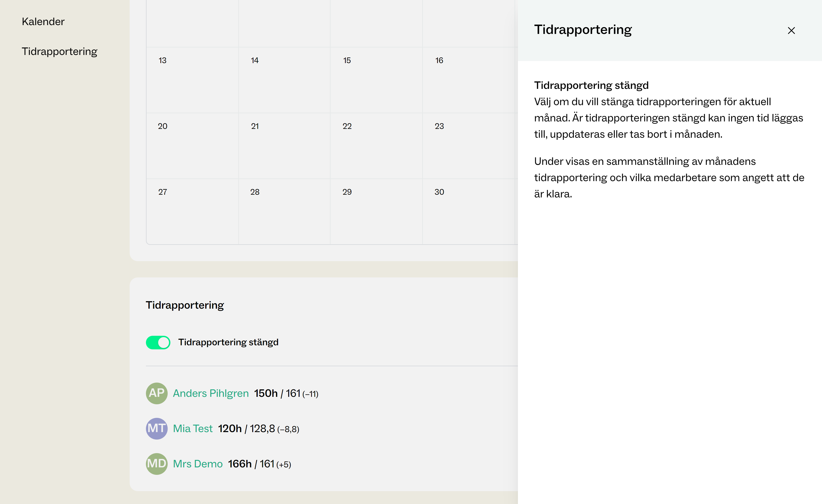Open Mia Test's profile link
This screenshot has height=504, width=822.
tap(193, 429)
